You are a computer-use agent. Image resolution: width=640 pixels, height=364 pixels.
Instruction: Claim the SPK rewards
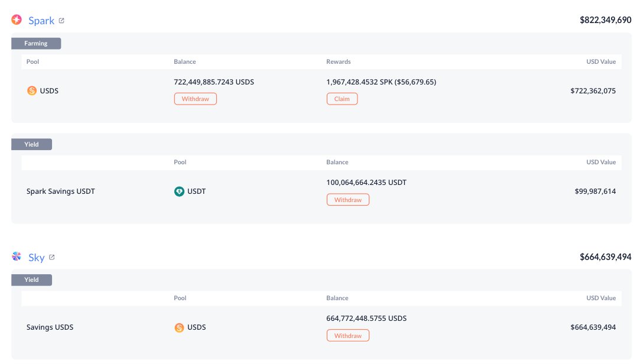click(x=342, y=99)
